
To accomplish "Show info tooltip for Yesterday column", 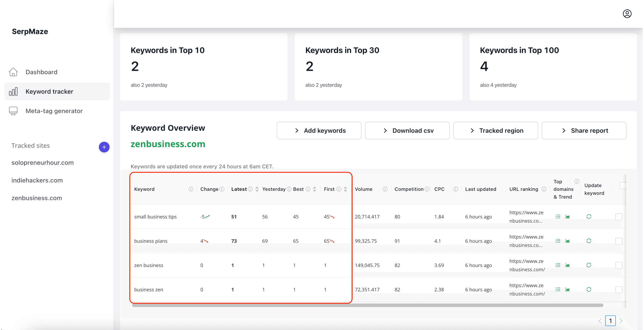I will 289,189.
